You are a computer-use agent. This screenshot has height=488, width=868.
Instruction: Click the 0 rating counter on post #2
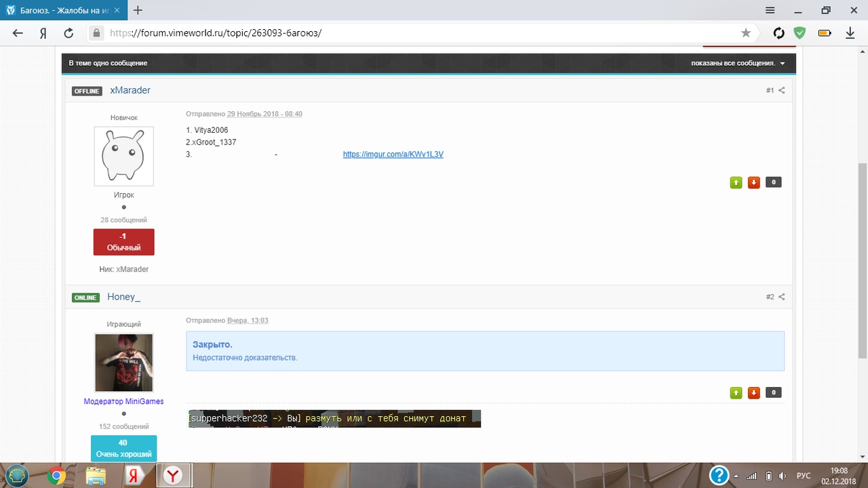tap(773, 392)
